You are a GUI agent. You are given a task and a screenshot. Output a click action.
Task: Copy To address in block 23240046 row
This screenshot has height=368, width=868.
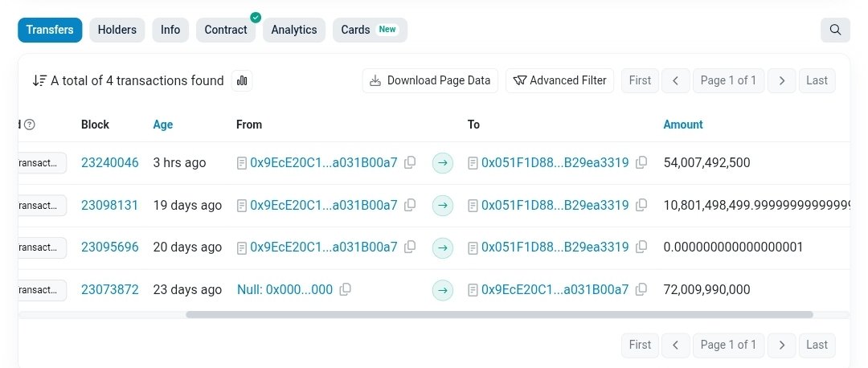tap(641, 162)
